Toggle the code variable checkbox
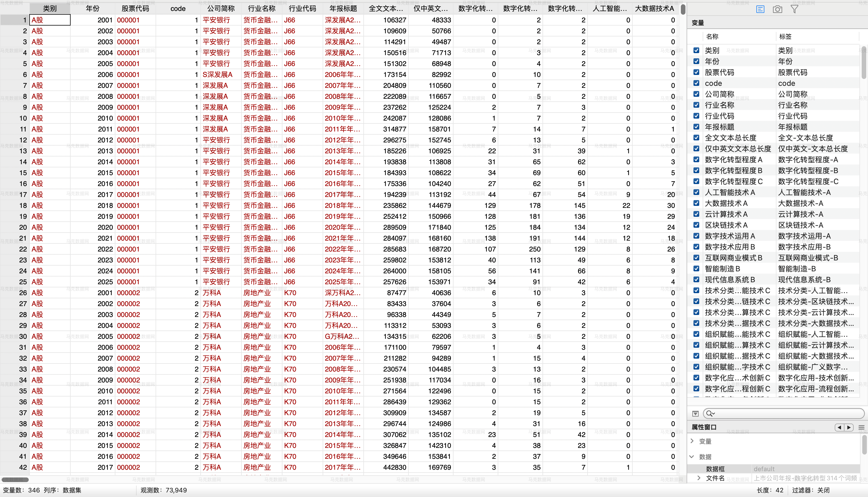The image size is (868, 497). click(x=696, y=83)
